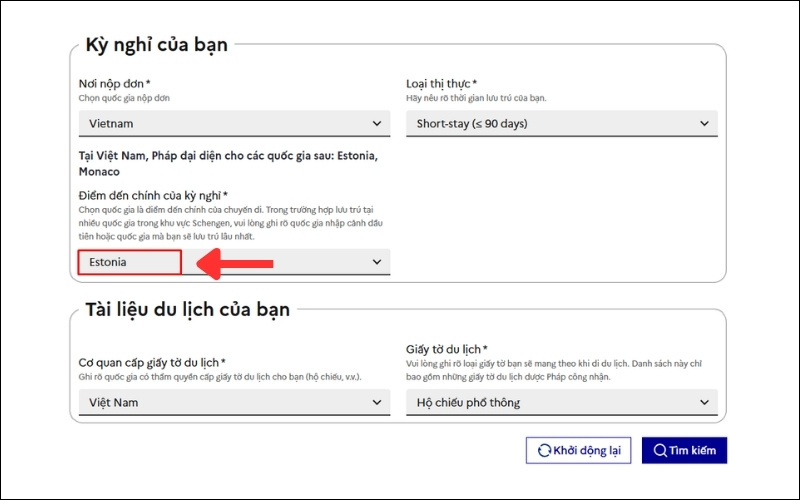This screenshot has width=800, height=500.
Task: Click the Nơi nộp đơn label
Action: 114,83
